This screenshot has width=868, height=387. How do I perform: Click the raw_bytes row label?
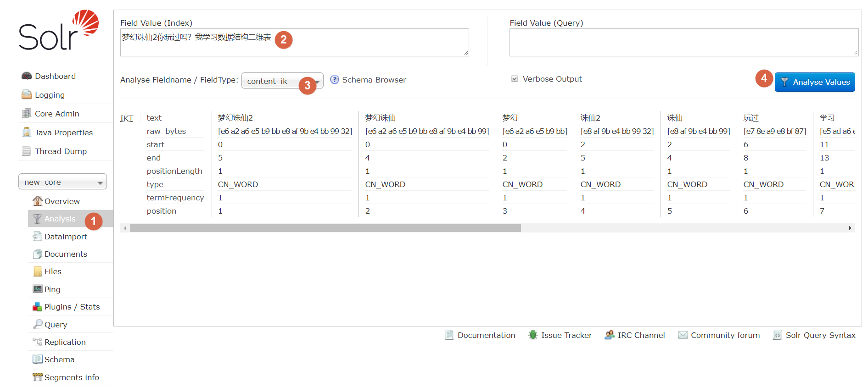coord(166,131)
